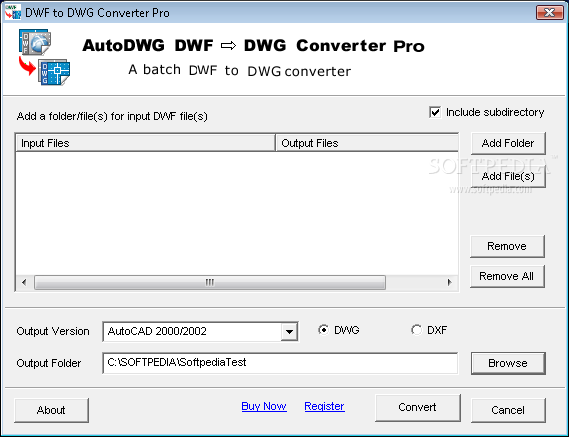Click the left scroll arrow of file list
This screenshot has width=569, height=437.
click(24, 282)
